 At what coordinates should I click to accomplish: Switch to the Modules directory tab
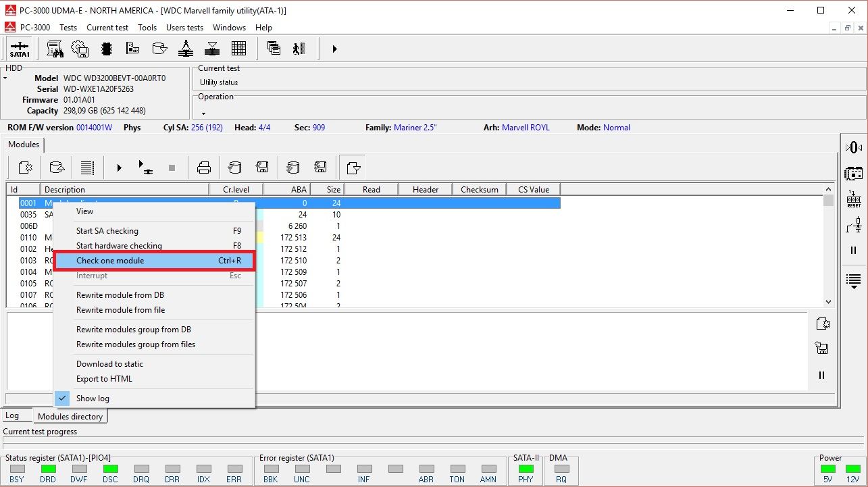tap(70, 417)
